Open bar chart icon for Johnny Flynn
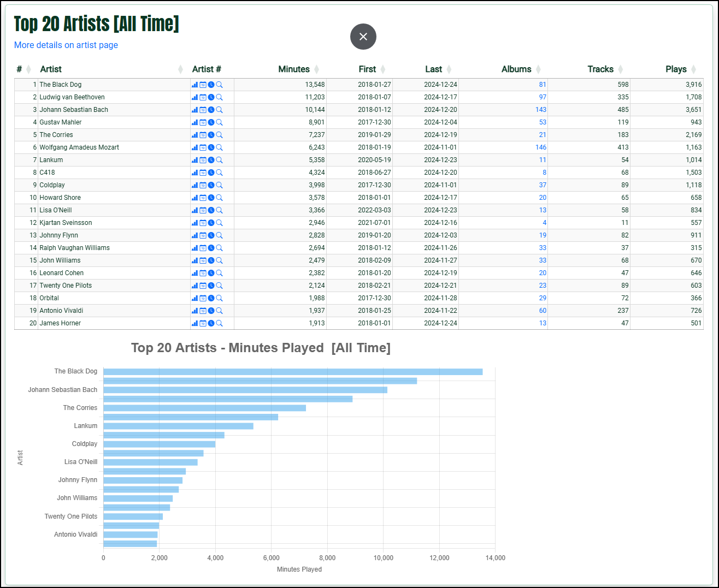This screenshot has height=588, width=719. tap(195, 235)
